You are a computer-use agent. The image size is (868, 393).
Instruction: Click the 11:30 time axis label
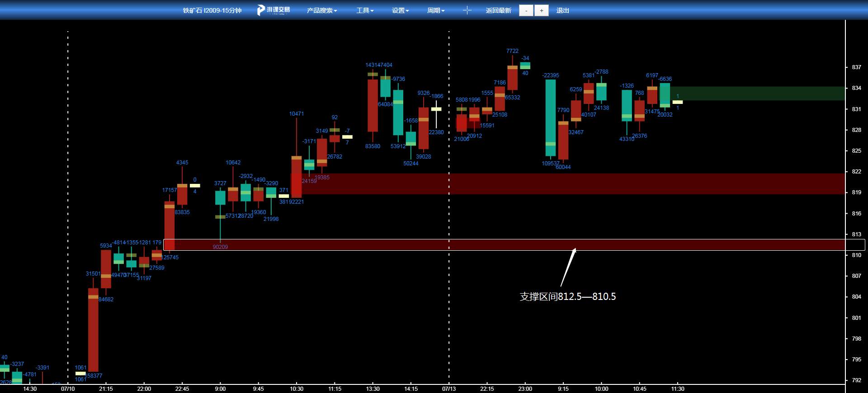(x=678, y=389)
